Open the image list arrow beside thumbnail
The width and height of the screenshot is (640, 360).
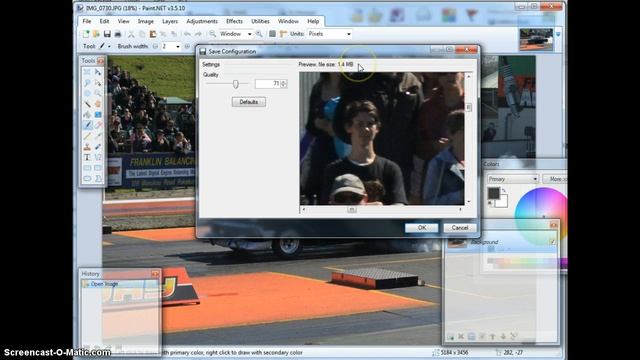tap(558, 34)
